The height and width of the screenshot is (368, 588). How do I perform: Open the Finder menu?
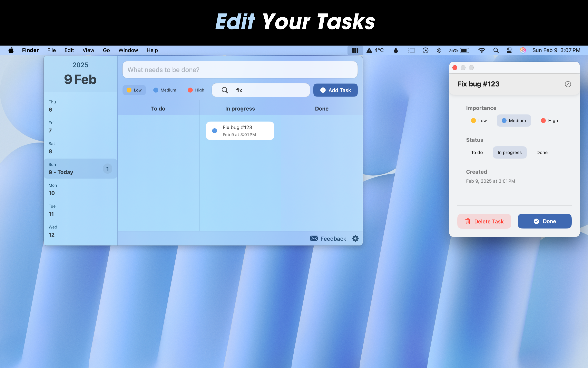pyautogui.click(x=30, y=50)
